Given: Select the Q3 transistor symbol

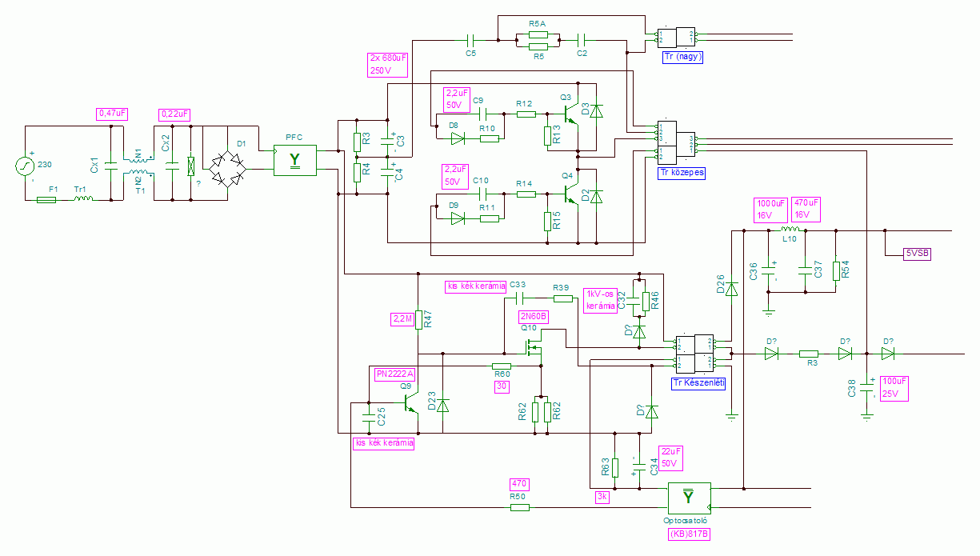Looking at the screenshot, I should coord(570,114).
